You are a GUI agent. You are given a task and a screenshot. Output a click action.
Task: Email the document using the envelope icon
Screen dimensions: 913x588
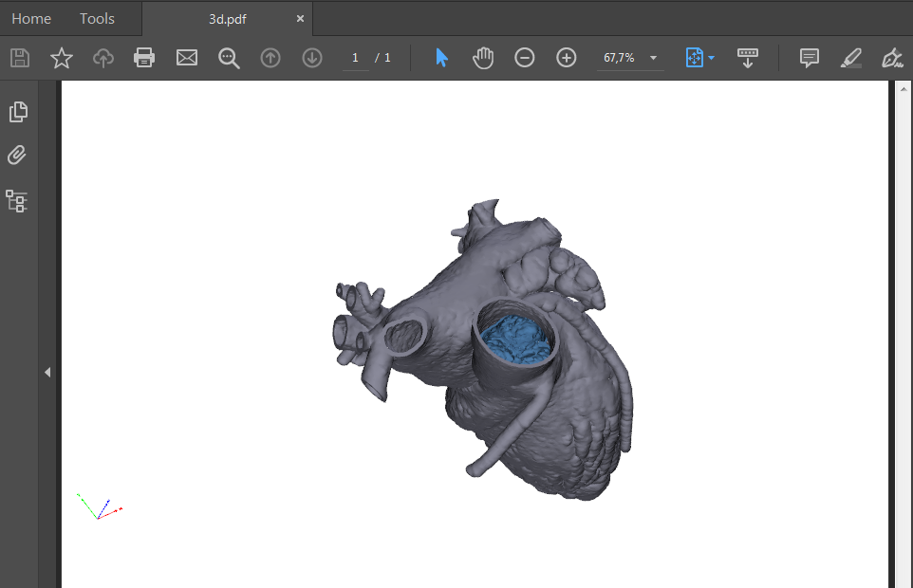click(186, 58)
